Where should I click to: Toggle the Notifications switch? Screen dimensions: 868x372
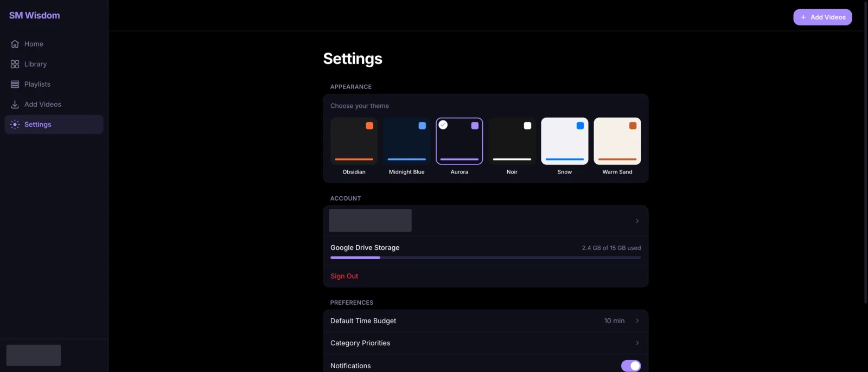tap(631, 366)
